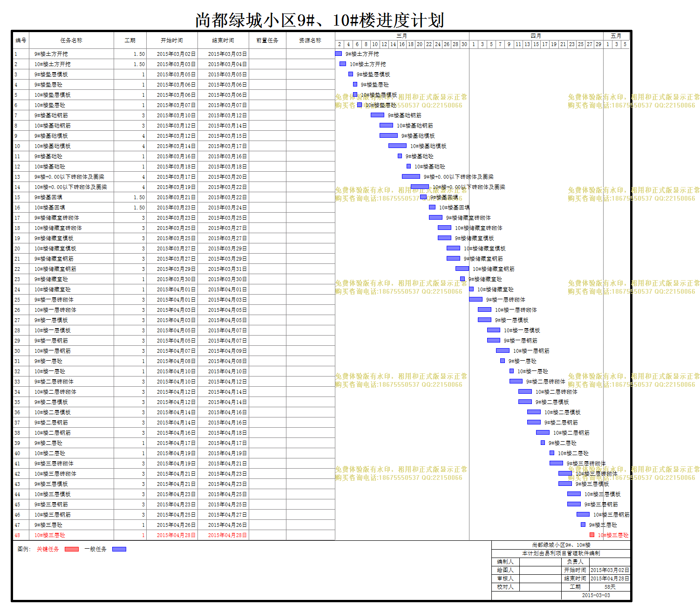Click the 开始时间 column header in the table

(x=172, y=40)
